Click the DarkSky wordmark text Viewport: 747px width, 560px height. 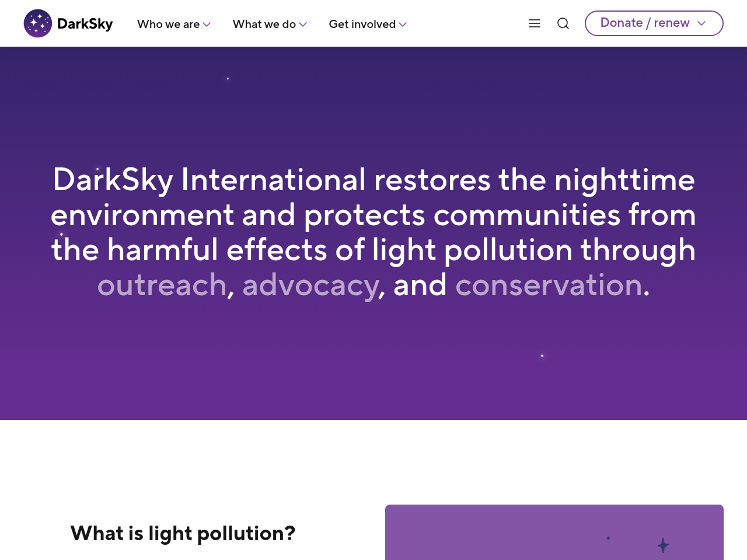tap(85, 24)
